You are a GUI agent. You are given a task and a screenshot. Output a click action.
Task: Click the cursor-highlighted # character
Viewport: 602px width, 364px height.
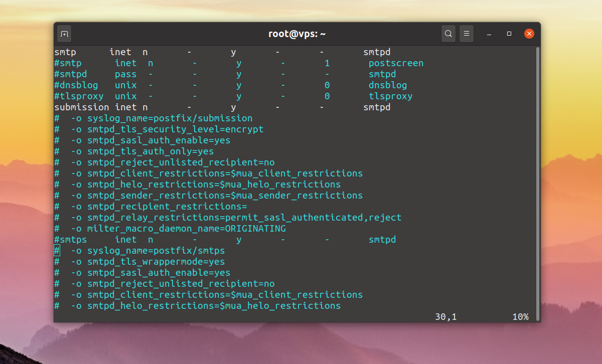[x=57, y=251]
